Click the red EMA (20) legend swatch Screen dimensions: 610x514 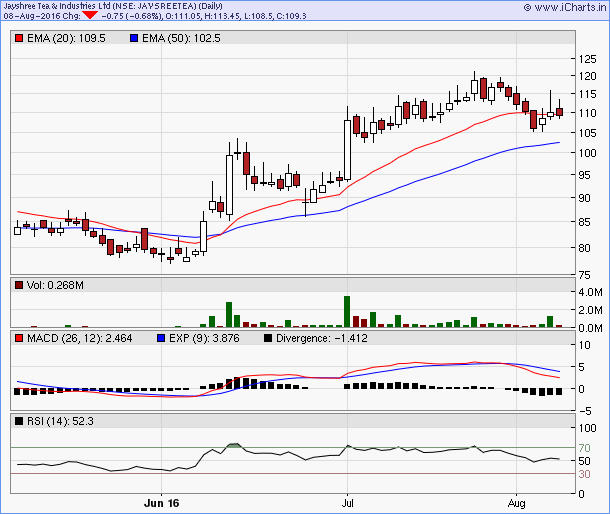[19, 38]
